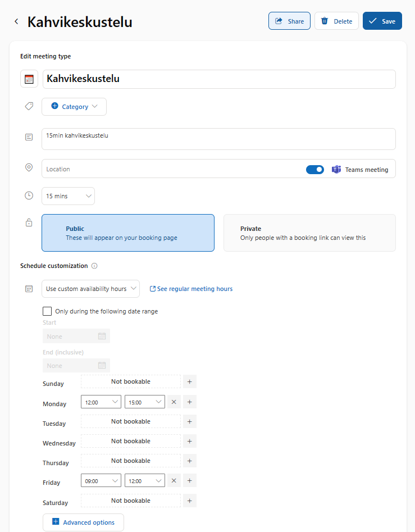This screenshot has width=415, height=532.
Task: Add another time slot for Monday
Action: (190, 402)
